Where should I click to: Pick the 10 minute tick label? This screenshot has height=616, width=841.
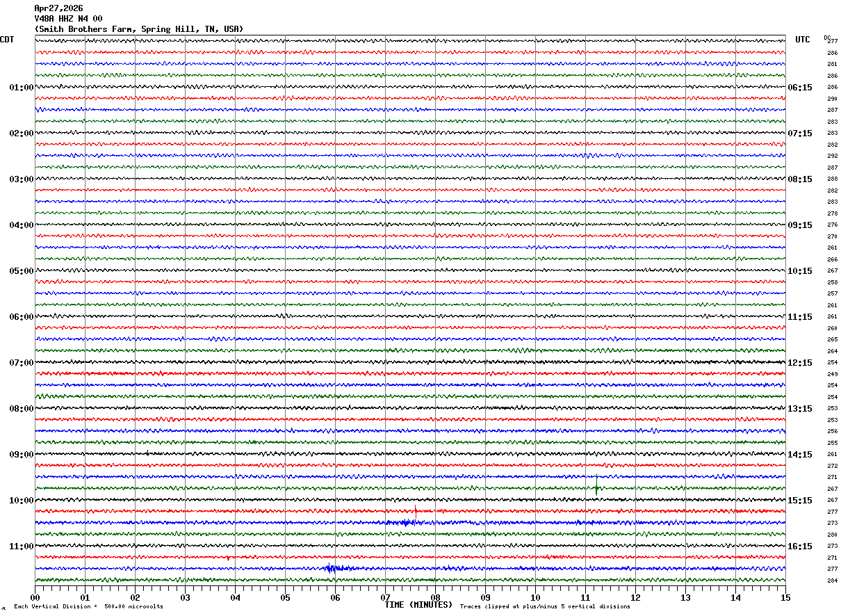(x=535, y=597)
